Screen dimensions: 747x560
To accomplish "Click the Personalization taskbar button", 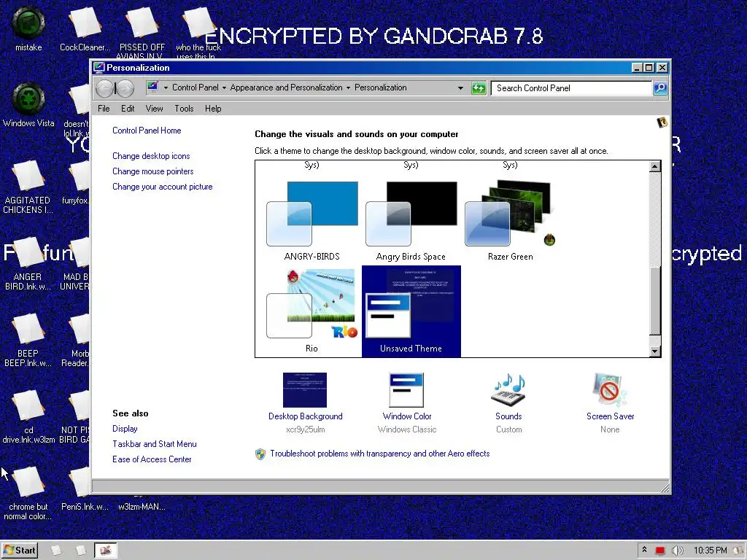I will (106, 551).
